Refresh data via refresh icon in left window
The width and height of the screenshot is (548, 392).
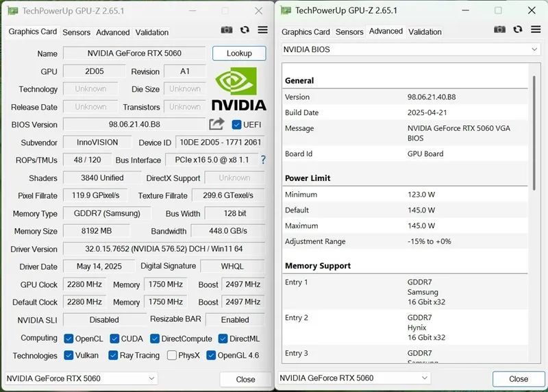pyautogui.click(x=245, y=30)
